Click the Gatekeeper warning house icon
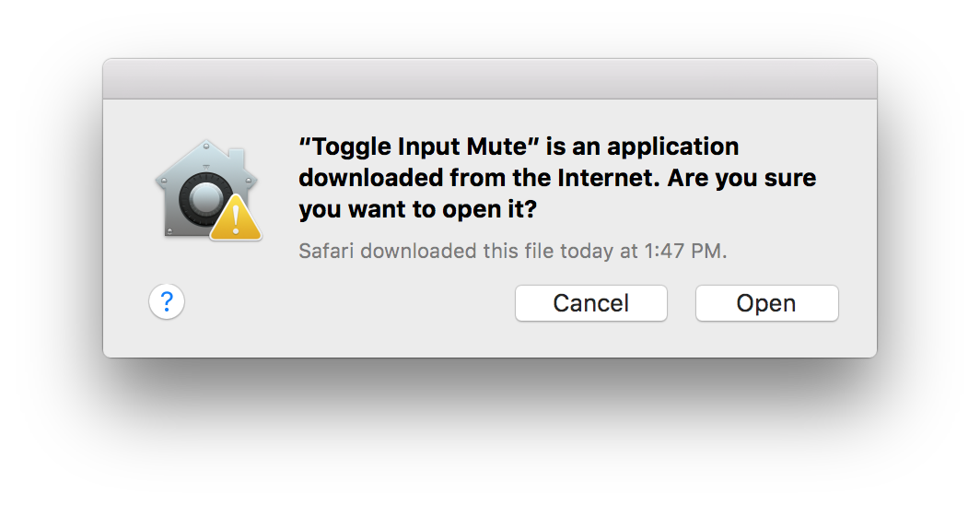This screenshot has height=505, width=980. (x=208, y=190)
